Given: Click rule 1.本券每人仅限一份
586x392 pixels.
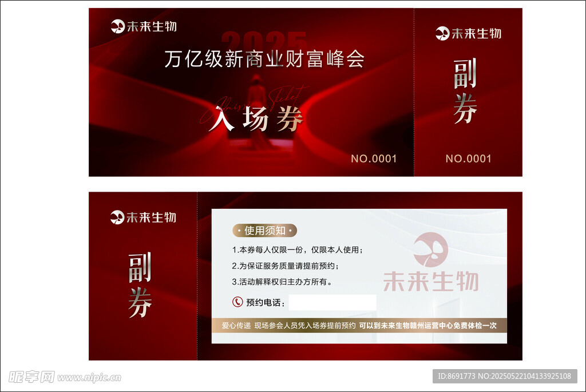Looking at the screenshot, I should pyautogui.click(x=297, y=250).
